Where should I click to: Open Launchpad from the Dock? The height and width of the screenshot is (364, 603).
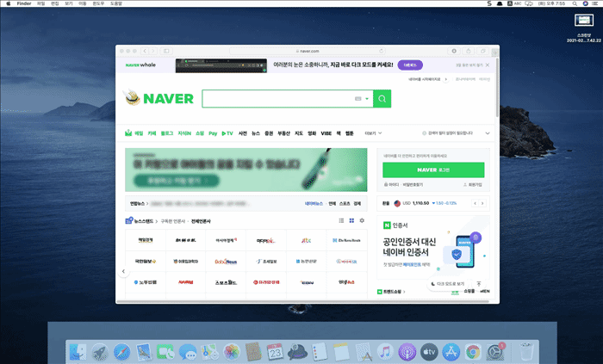pyautogui.click(x=100, y=352)
